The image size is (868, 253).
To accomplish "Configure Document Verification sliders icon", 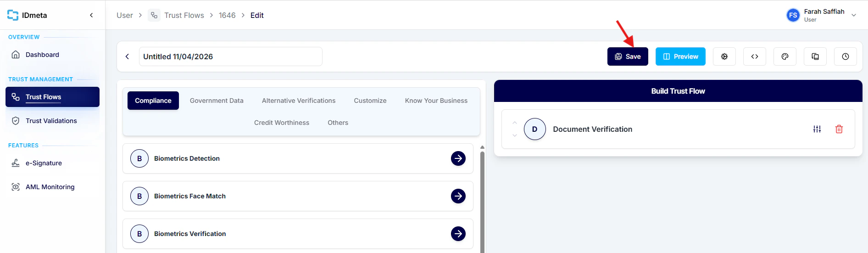I will pos(817,129).
